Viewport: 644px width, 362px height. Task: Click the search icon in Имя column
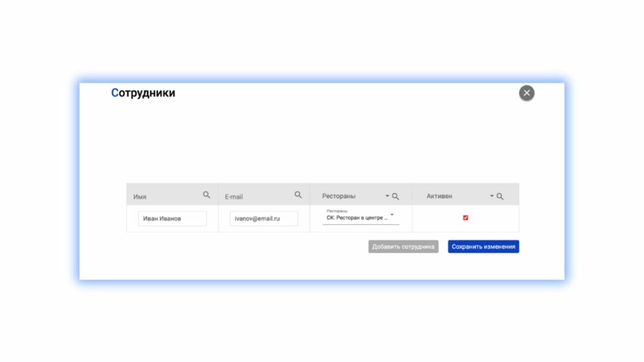(206, 195)
